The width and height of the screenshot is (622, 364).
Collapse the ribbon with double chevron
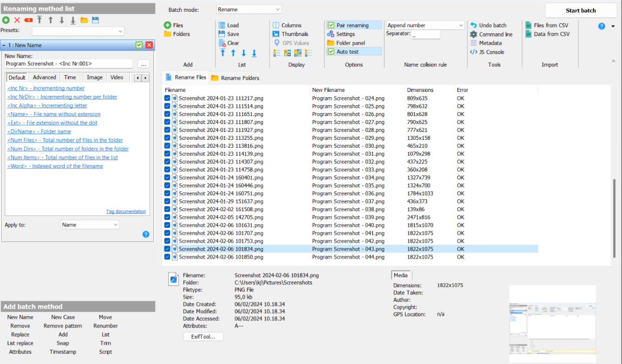click(614, 61)
